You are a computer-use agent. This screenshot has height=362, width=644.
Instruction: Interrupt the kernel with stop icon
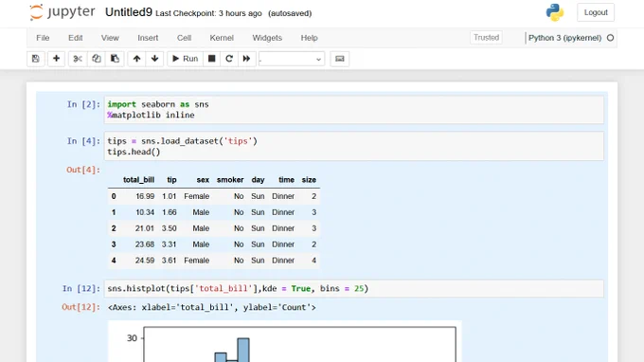211,59
